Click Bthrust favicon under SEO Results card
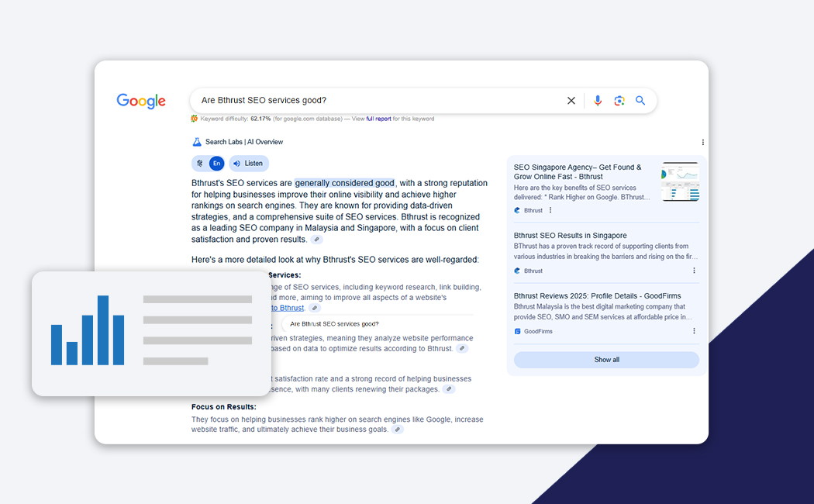 [517, 271]
